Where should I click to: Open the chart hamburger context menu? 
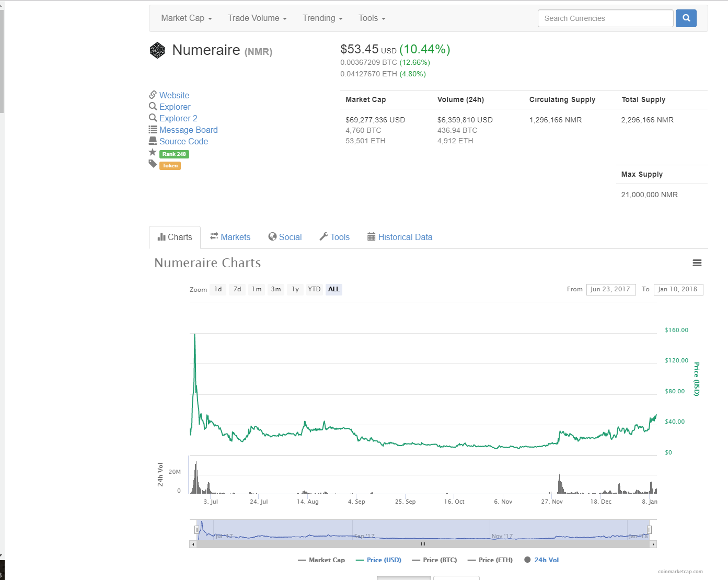click(x=697, y=263)
